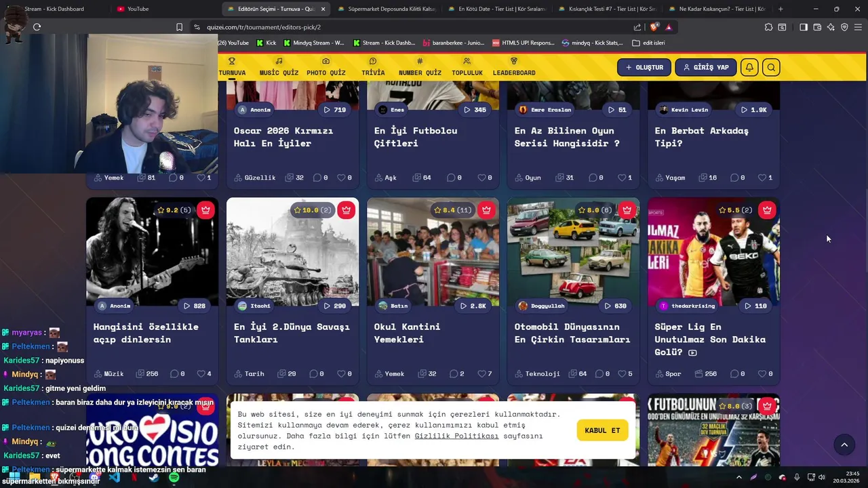This screenshot has height=488, width=868.
Task: Open quiz Hangisini özellikle açıp dinlersin
Action: click(146, 333)
